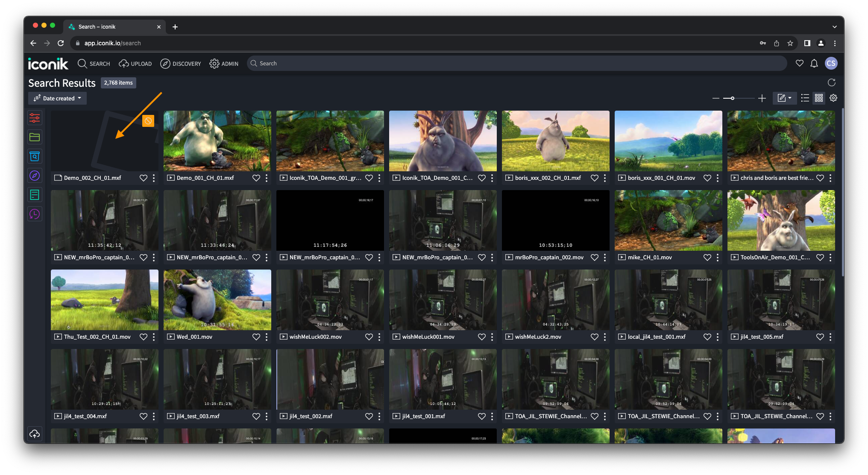
Task: Open asset jil4_test_003.mxf title
Action: coord(198,416)
